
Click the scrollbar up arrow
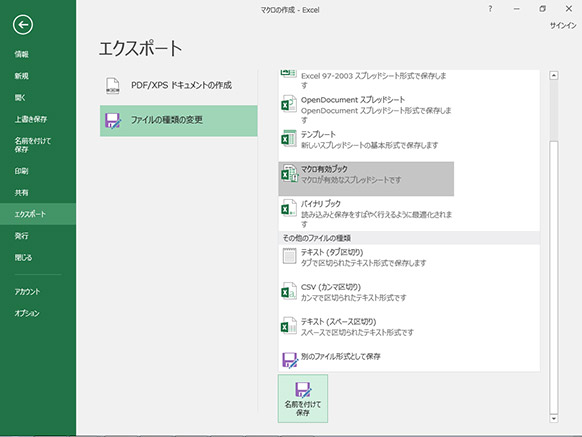[554, 75]
